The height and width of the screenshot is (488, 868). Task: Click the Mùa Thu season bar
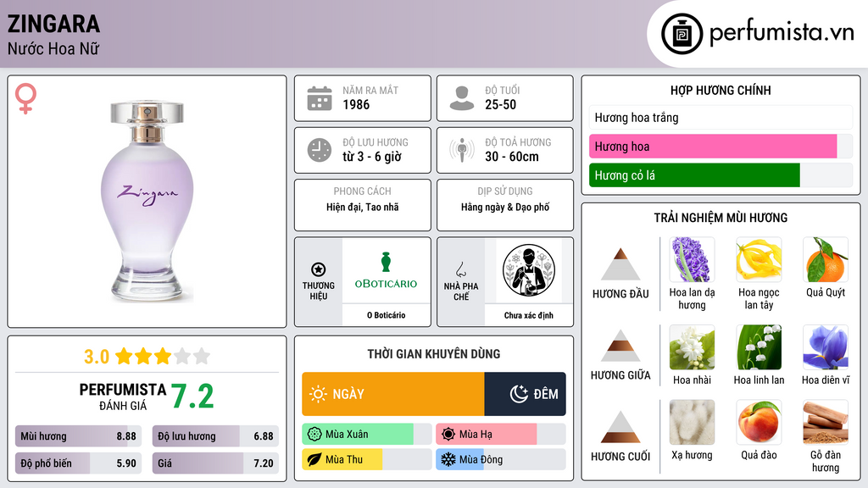366,459
